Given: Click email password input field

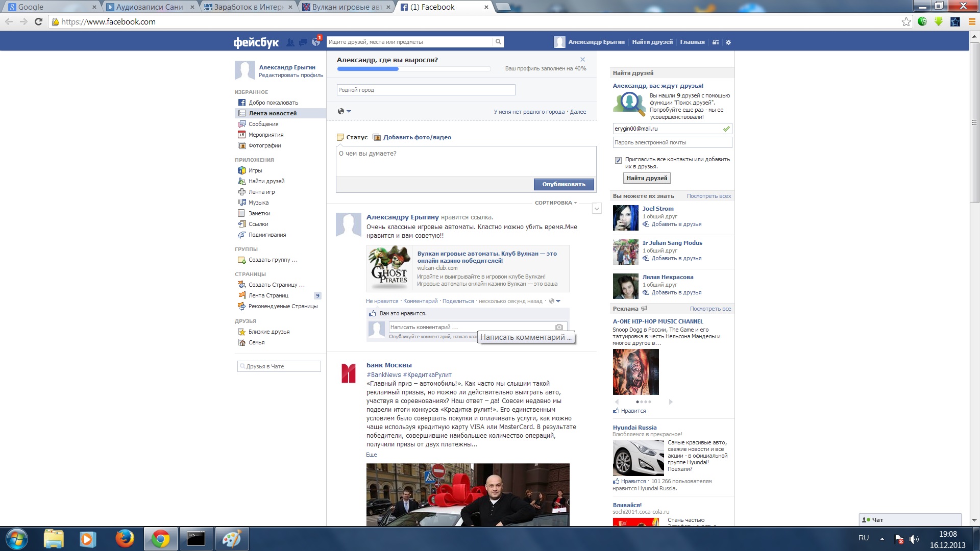Looking at the screenshot, I should pyautogui.click(x=672, y=142).
